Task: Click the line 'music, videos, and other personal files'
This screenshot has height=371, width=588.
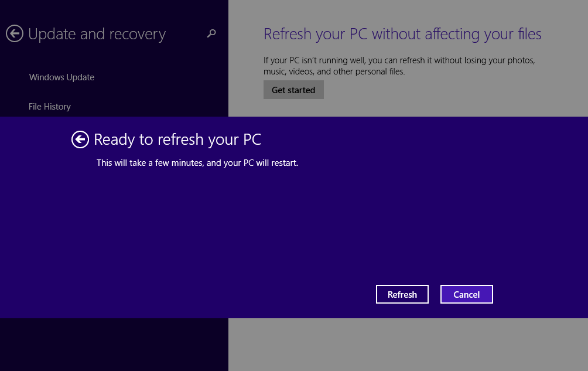Action: 334,72
